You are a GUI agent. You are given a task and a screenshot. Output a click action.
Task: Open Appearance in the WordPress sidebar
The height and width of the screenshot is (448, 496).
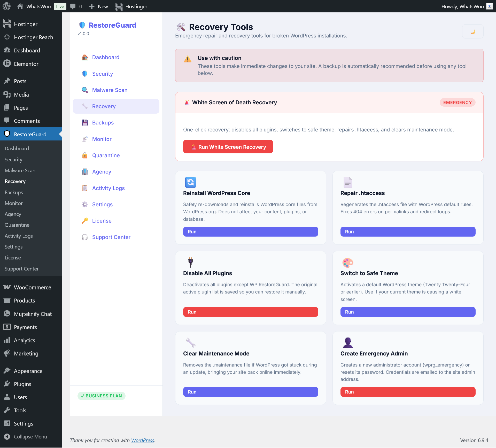tap(31, 371)
